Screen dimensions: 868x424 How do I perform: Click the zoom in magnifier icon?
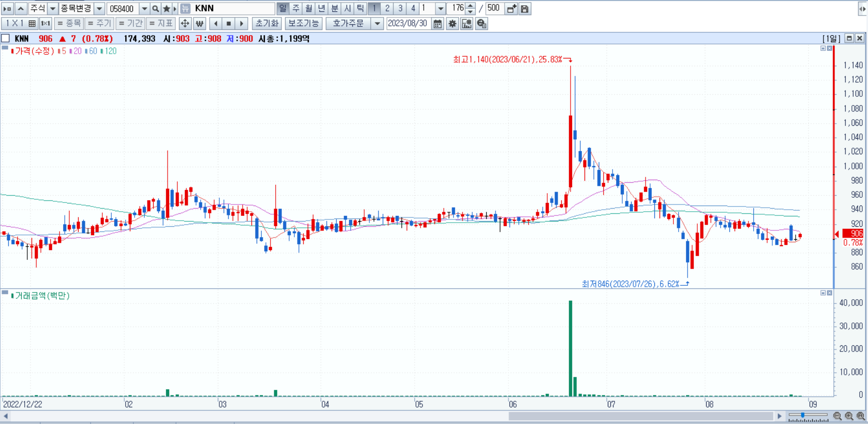(849, 416)
